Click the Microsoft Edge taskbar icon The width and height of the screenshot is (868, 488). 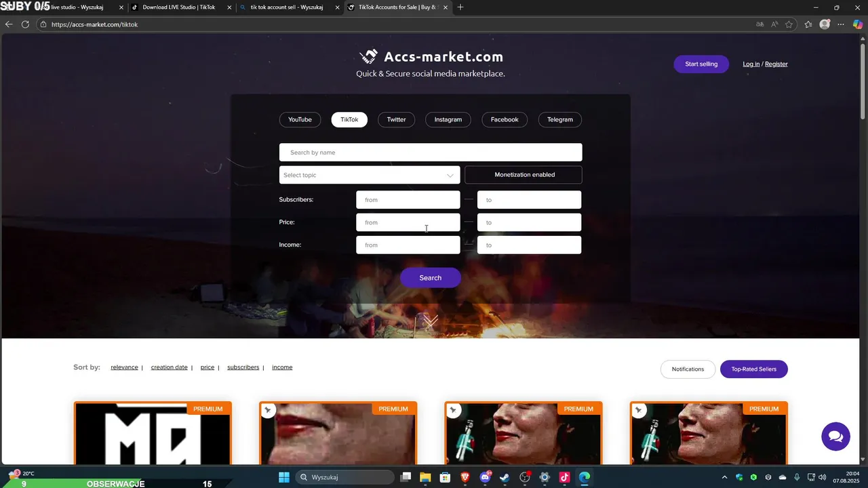point(585,477)
